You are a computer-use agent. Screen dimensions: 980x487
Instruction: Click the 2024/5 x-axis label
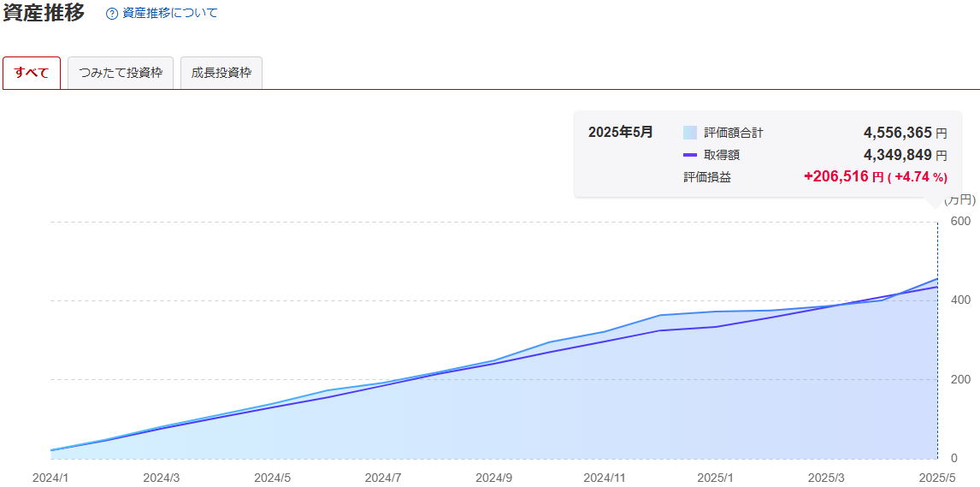click(x=273, y=478)
